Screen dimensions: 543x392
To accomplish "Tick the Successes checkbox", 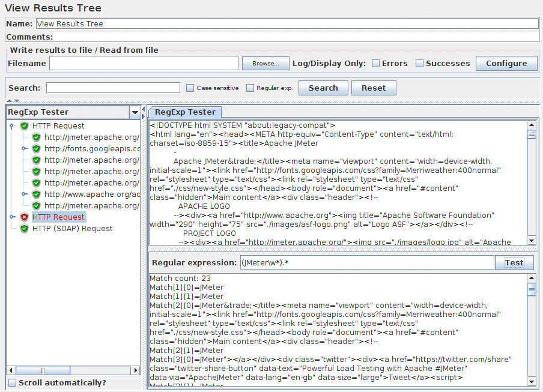I will pos(420,64).
